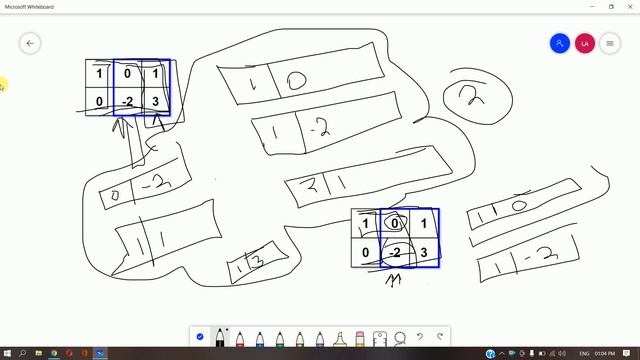
Task: Open Chrome from the taskbar
Action: tap(54, 353)
